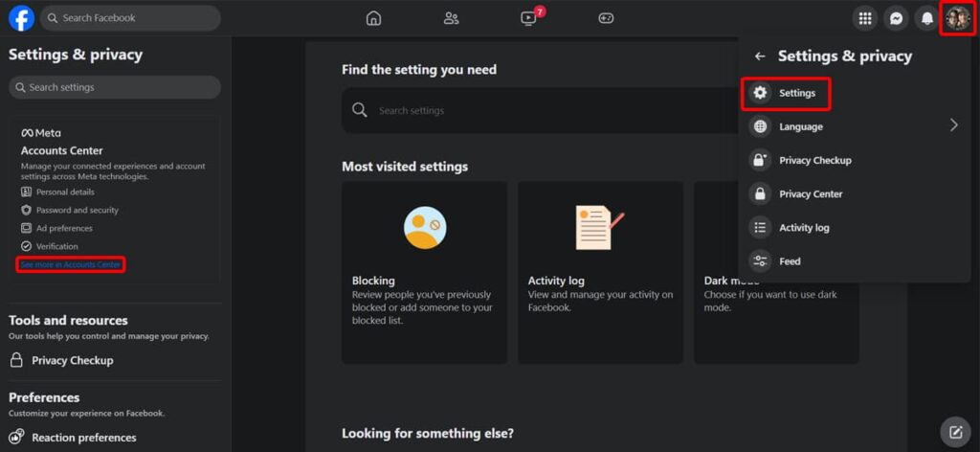
Task: Open Password and security link
Action: click(x=77, y=210)
